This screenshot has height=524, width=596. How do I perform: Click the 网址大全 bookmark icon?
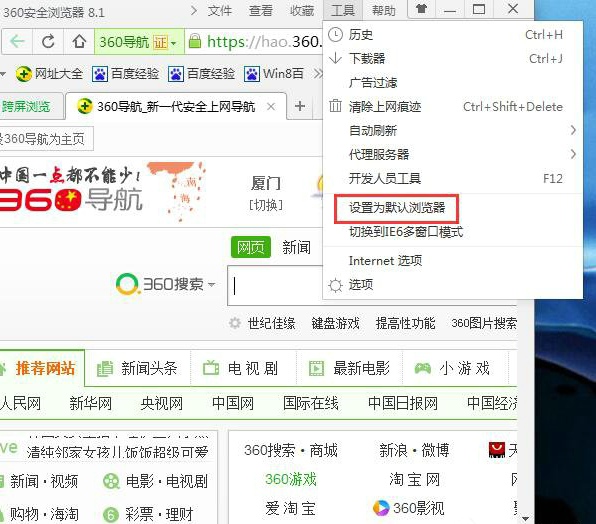pos(24,74)
